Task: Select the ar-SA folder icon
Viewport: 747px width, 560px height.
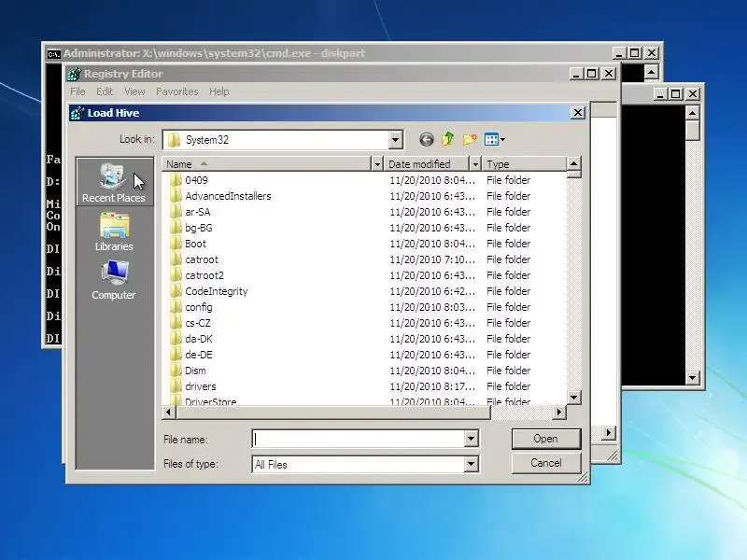Action: coord(176,212)
